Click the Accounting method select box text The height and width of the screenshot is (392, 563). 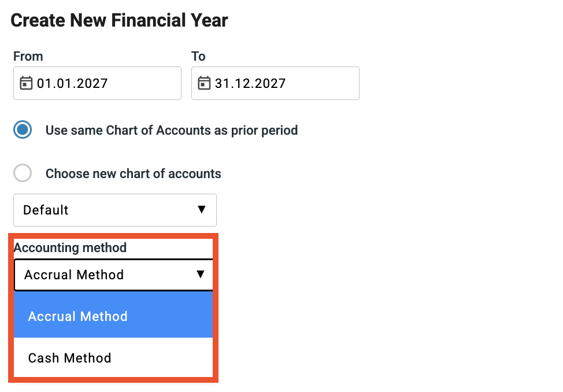[74, 275]
